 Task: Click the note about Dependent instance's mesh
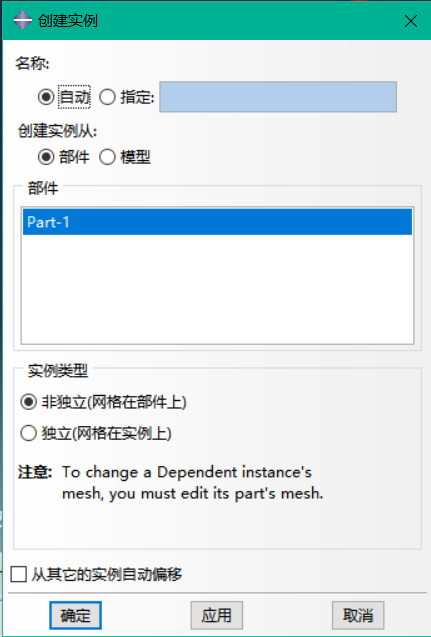193,483
